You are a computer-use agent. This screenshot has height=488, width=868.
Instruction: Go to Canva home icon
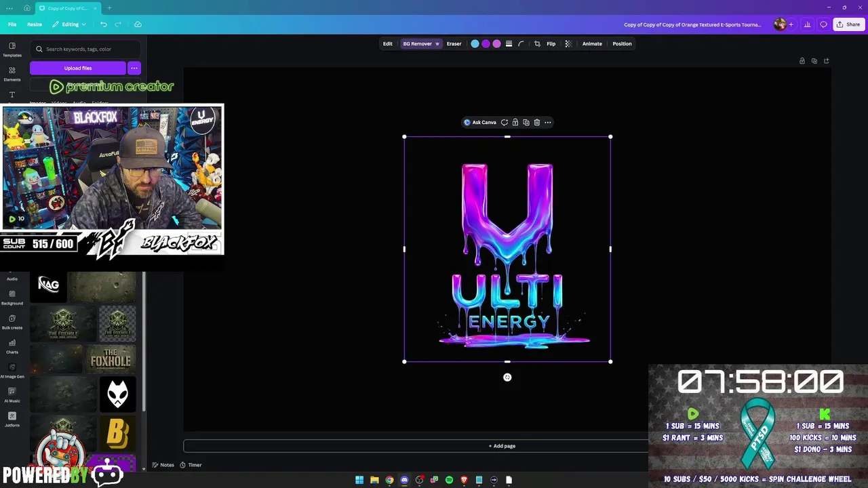coord(26,8)
